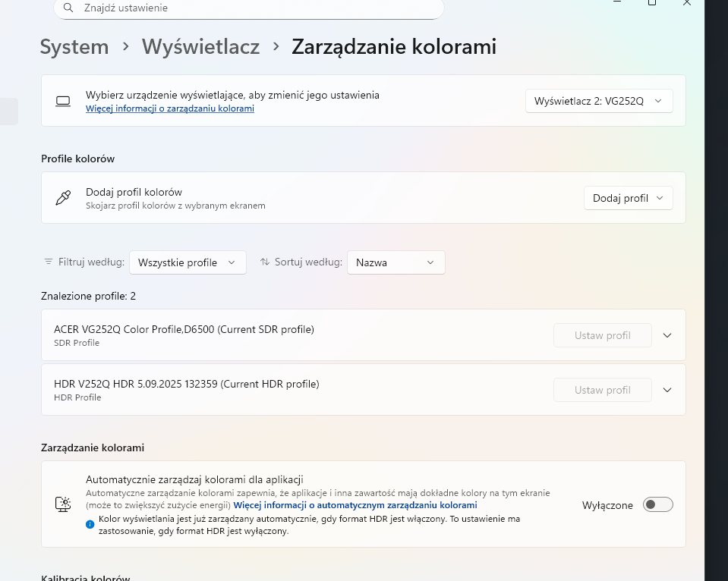The width and height of the screenshot is (728, 581).
Task: Click the Znajdź ustawienie search field
Action: coord(251,8)
